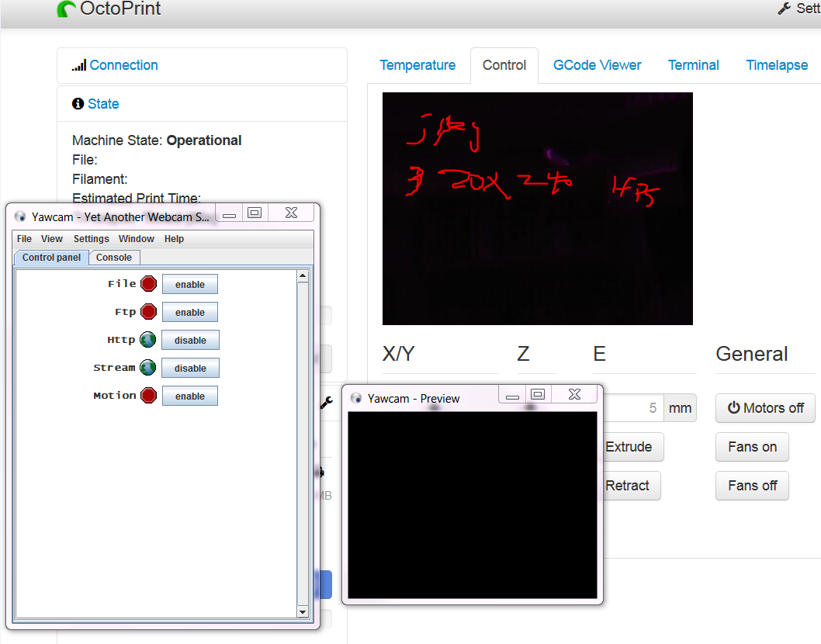This screenshot has height=644, width=821.
Task: Open the Terminal tab
Action: click(x=693, y=65)
